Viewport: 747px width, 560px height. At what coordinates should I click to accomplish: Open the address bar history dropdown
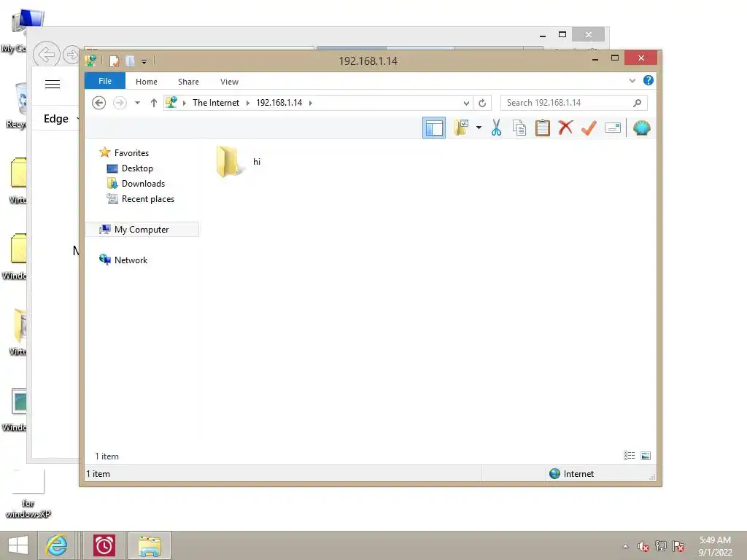[x=466, y=103]
